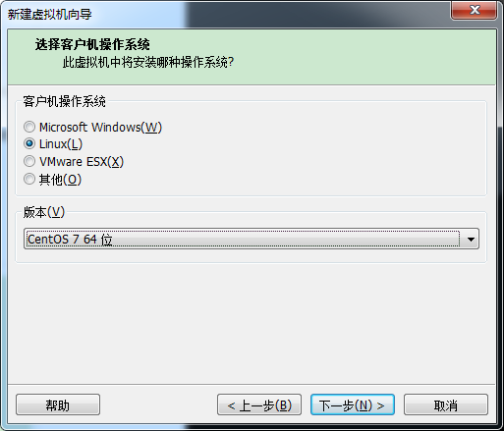Click the 此虚拟机中将安装哪种操作系统 subtitle text
Viewport: 504px width, 431px height.
[148, 62]
